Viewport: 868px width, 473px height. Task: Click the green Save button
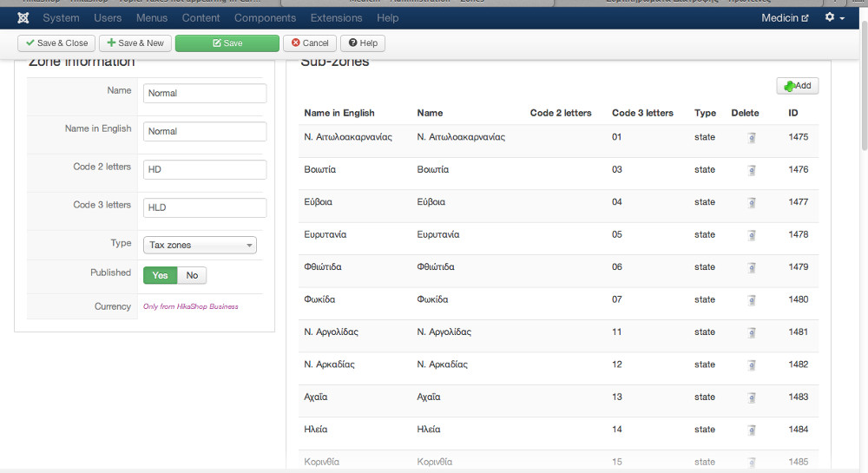click(227, 43)
